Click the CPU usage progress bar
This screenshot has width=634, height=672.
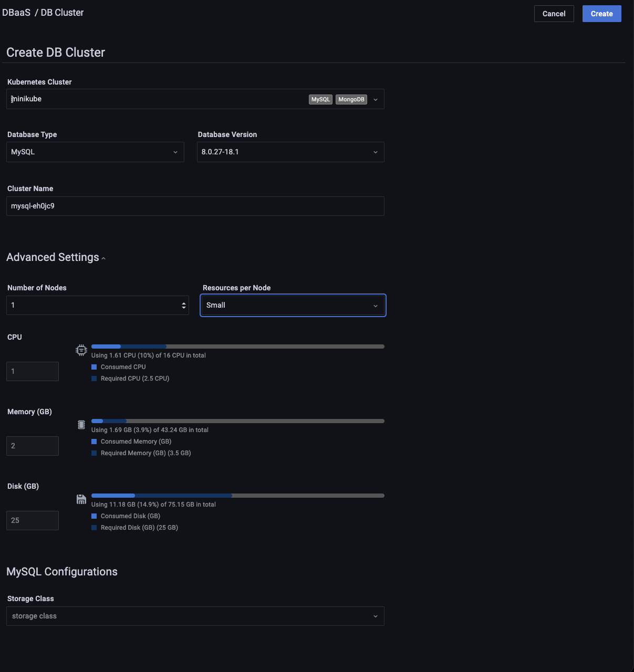[238, 346]
